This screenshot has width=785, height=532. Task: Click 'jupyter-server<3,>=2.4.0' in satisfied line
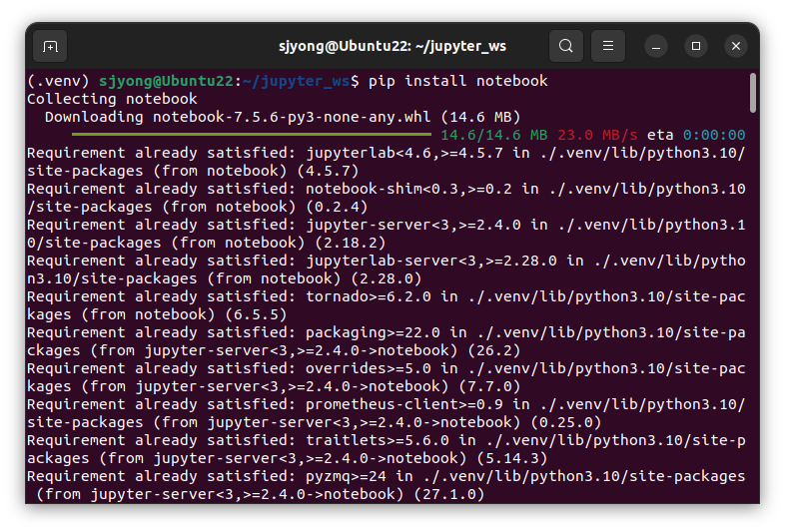(x=413, y=226)
